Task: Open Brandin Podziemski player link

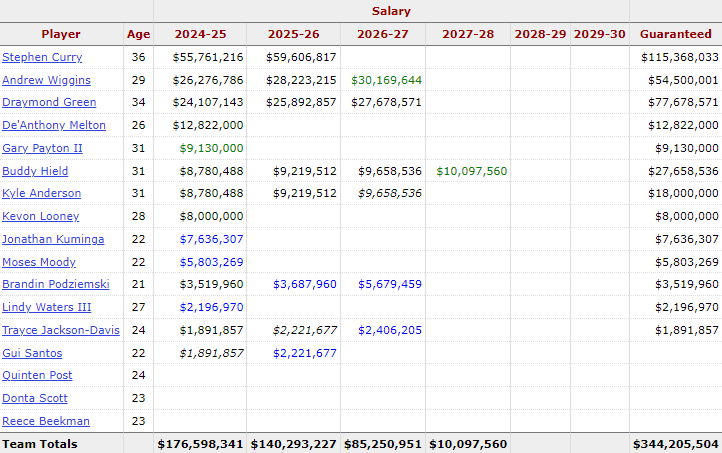Action: pos(56,285)
